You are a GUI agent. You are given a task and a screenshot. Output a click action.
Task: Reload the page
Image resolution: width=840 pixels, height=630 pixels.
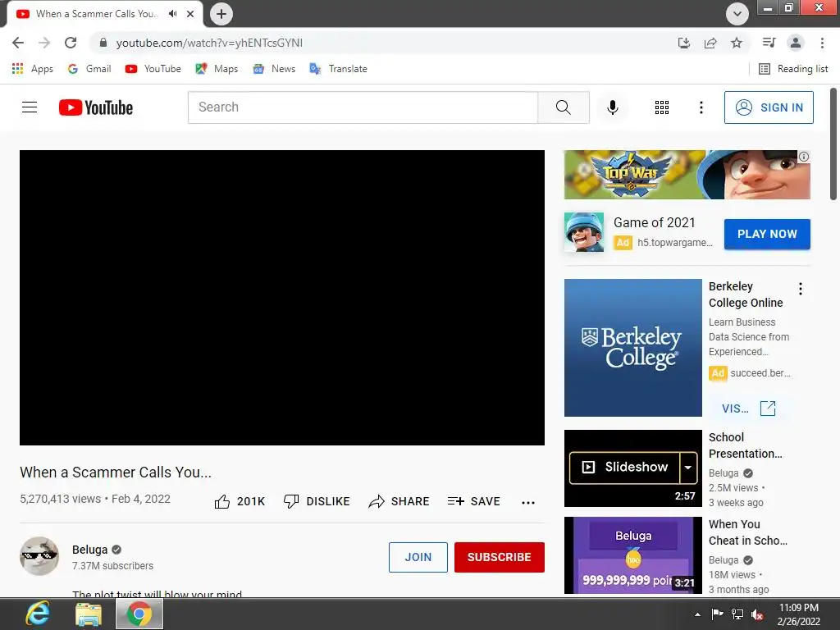click(71, 43)
